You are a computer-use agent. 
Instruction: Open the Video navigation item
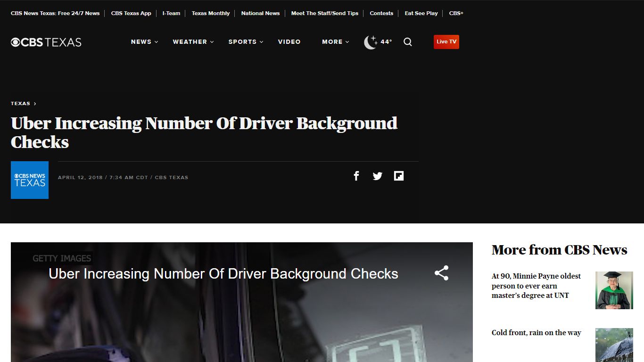pos(289,42)
